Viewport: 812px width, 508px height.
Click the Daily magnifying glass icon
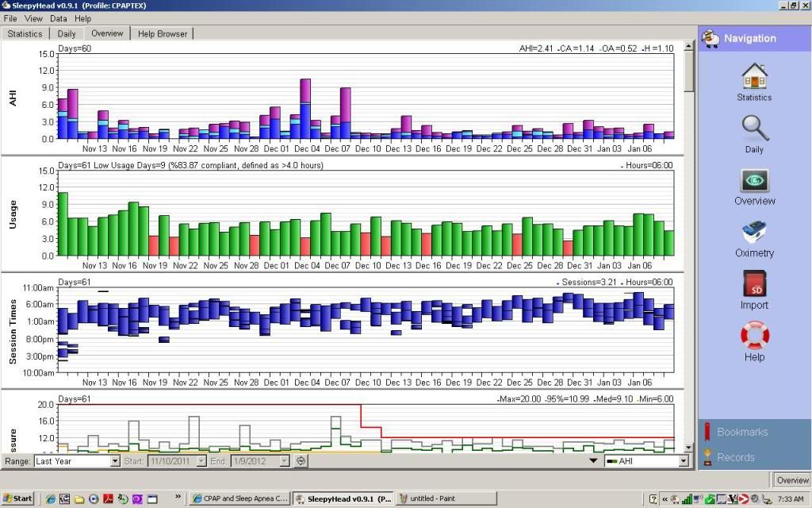[x=754, y=128]
